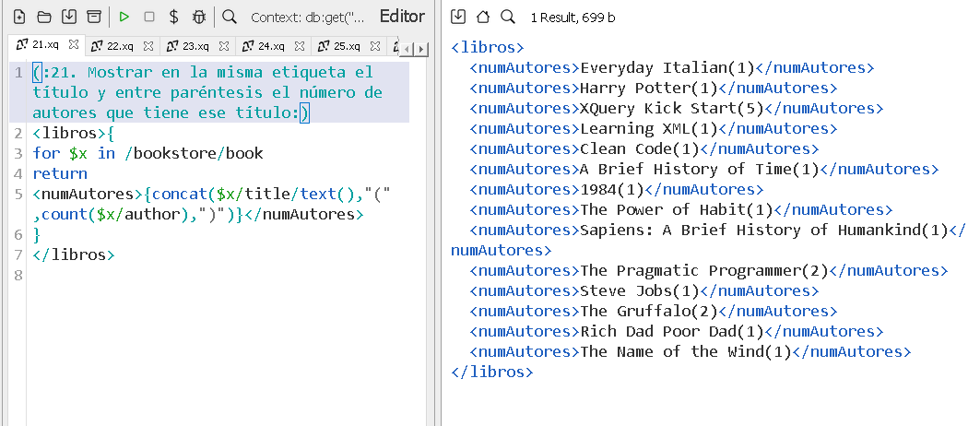This screenshot has height=426, width=980.
Task: Click line 7 closing libros tag in editor
Action: click(74, 255)
